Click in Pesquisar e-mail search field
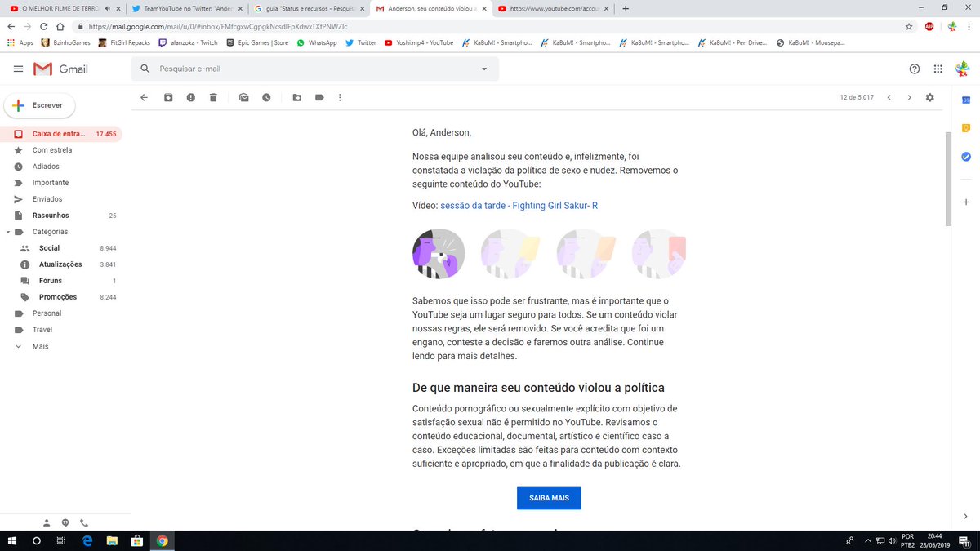The image size is (980, 551). point(314,69)
